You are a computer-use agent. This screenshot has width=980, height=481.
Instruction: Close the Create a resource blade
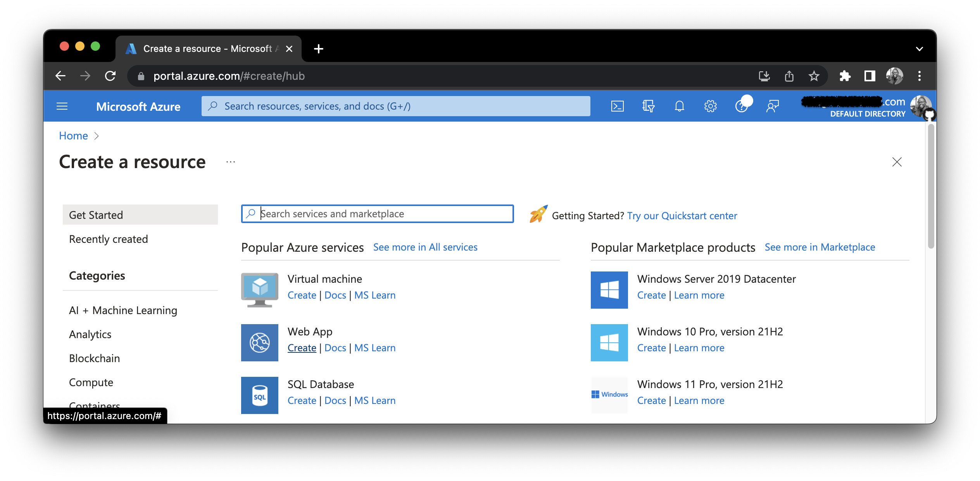point(897,162)
